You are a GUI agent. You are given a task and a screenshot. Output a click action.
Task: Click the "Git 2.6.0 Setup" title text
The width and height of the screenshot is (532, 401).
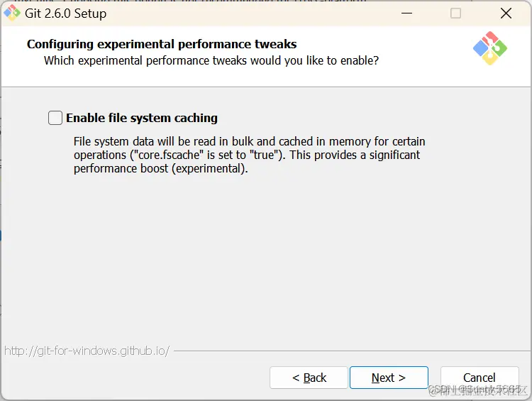[65, 13]
